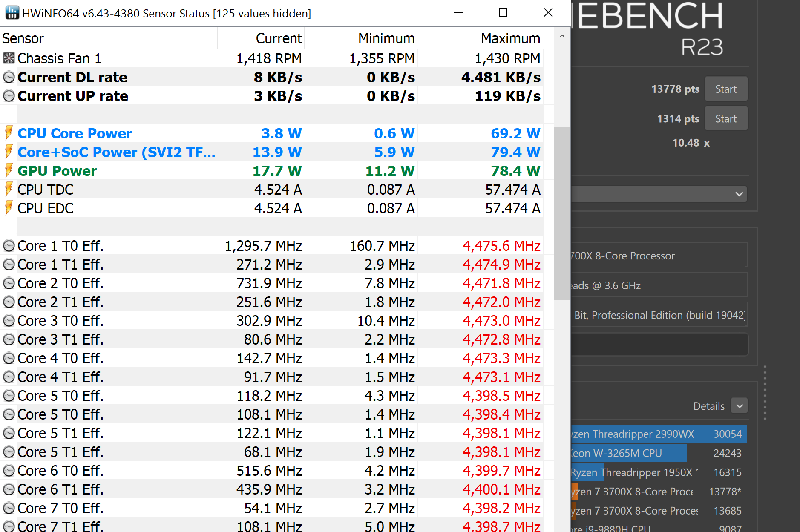Click the Cinebench panel resize grip dots
Image resolution: width=800 pixels, height=532 pixels.
(765, 393)
